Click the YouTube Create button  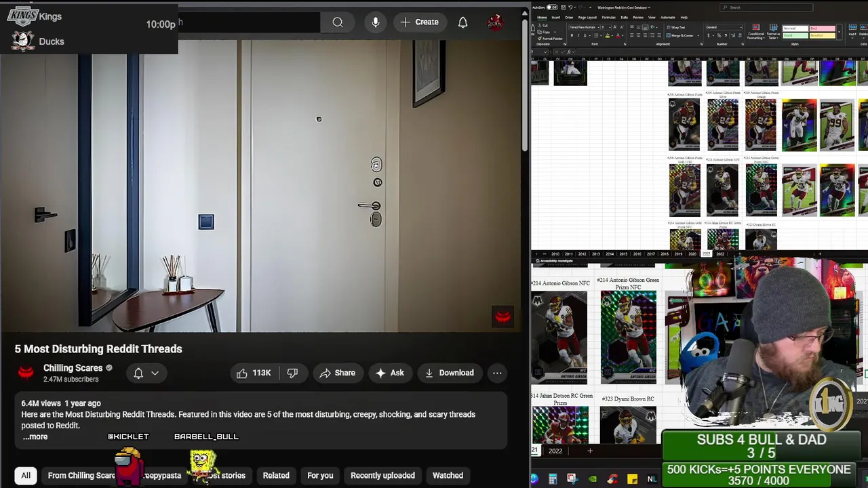(x=420, y=22)
